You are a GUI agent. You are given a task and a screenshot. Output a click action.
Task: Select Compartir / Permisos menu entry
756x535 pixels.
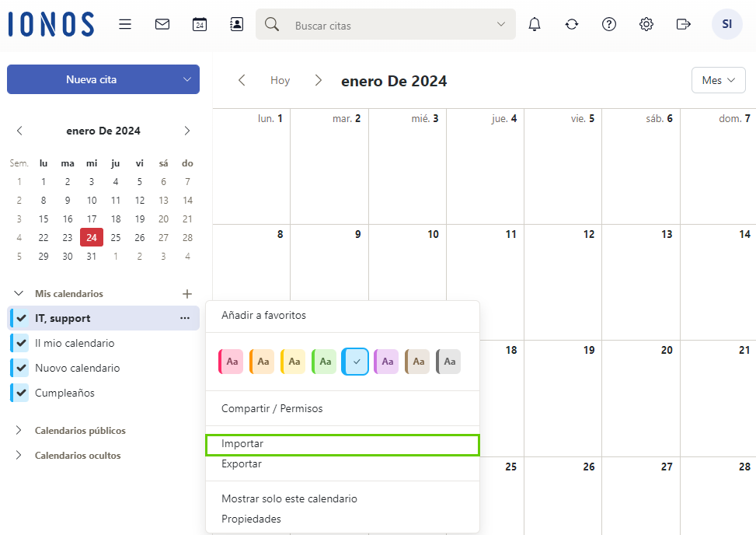coord(343,408)
